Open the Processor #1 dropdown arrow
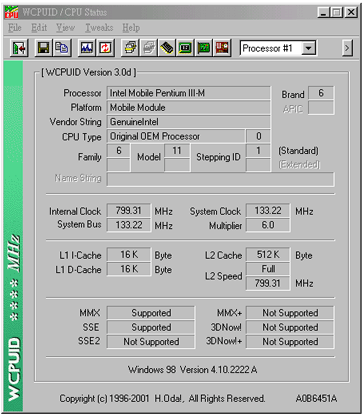 click(308, 49)
